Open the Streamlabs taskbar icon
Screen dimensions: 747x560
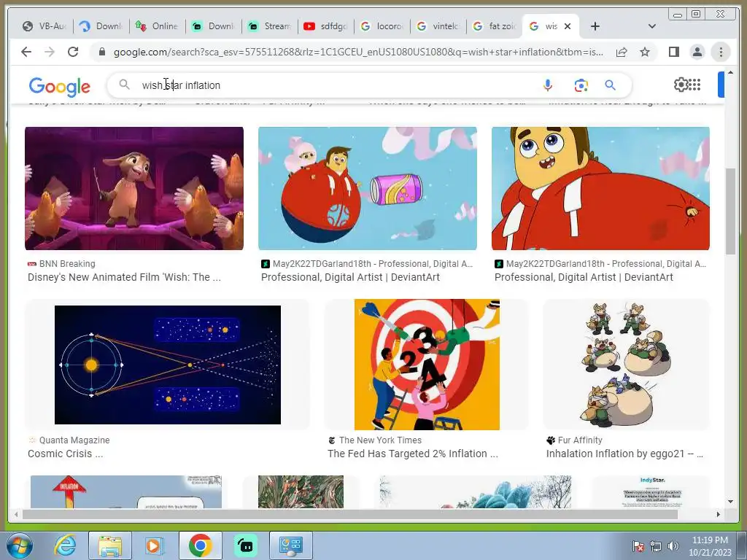click(x=246, y=545)
